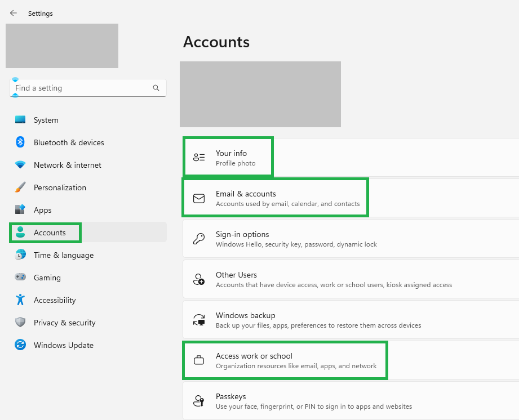Click the System monitor icon

20,120
